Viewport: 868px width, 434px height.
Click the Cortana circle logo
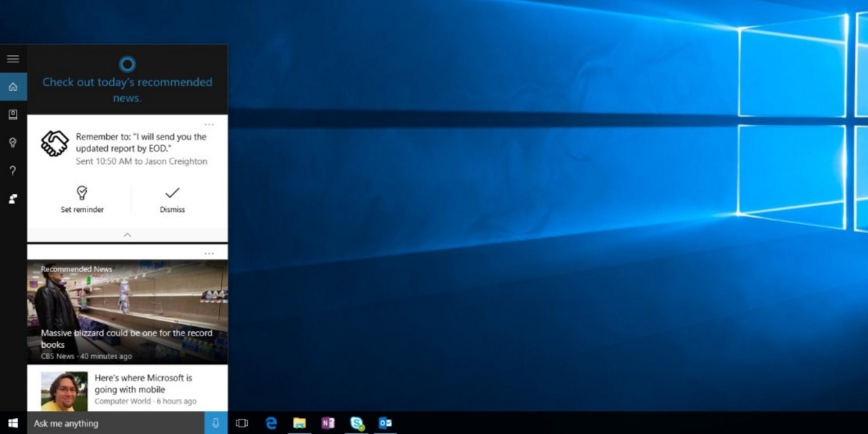[x=127, y=64]
